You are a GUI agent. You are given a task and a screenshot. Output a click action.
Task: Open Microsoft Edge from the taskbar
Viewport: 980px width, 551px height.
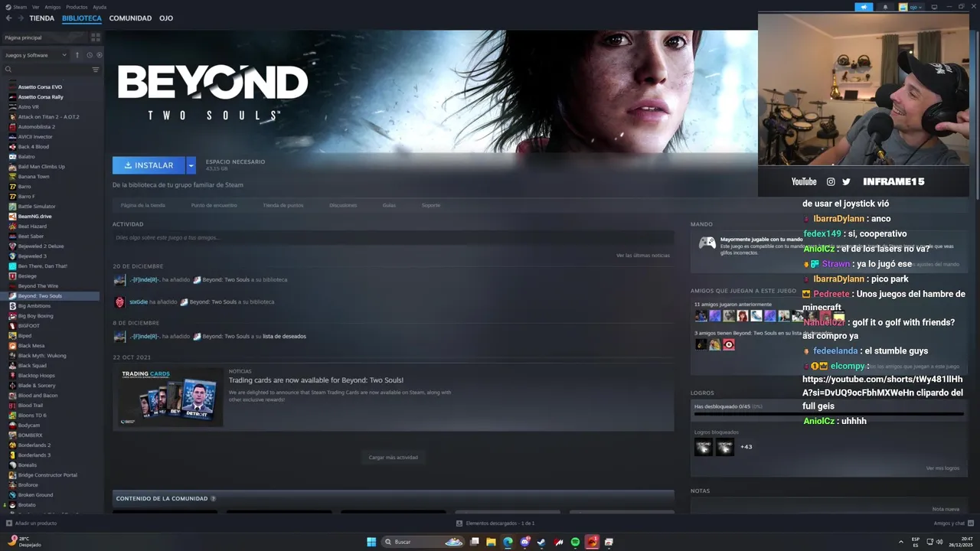508,542
